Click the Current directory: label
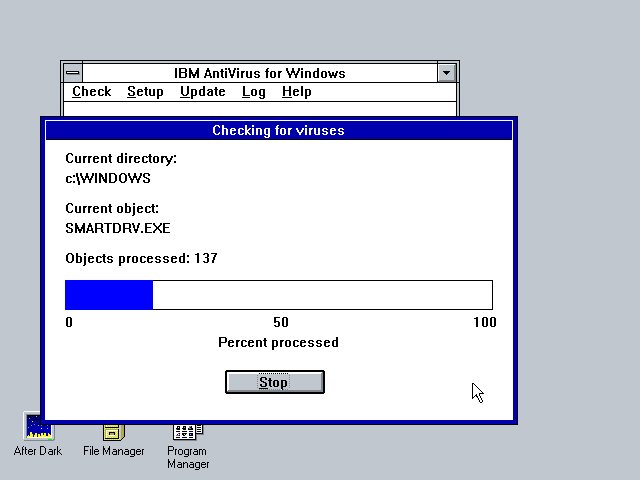 [121, 158]
